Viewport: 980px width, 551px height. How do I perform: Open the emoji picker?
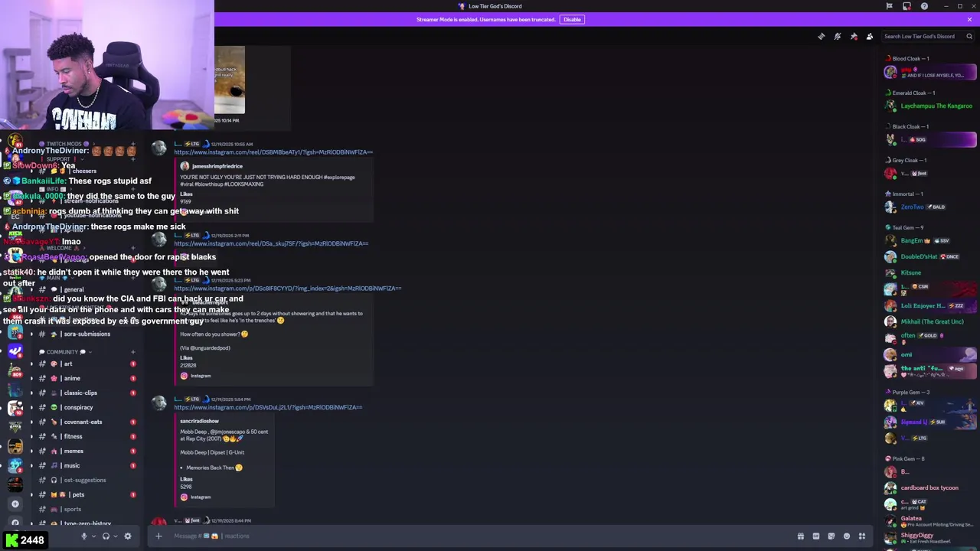click(847, 536)
